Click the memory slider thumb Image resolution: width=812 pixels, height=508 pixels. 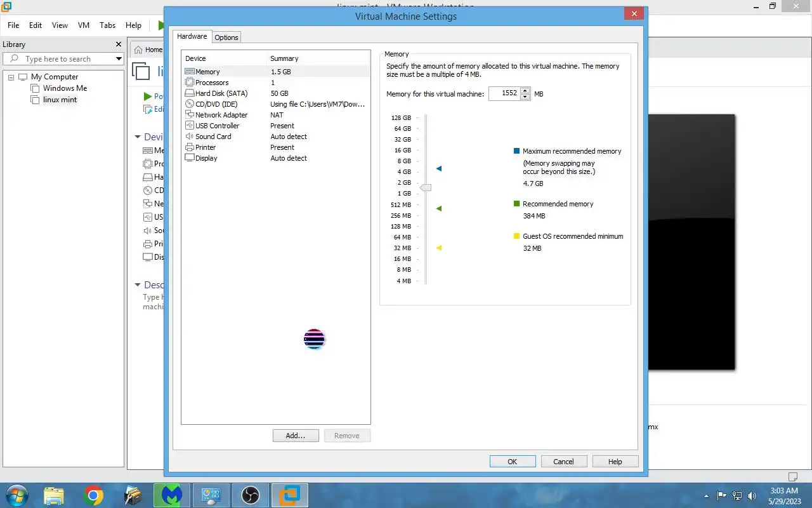click(x=426, y=187)
